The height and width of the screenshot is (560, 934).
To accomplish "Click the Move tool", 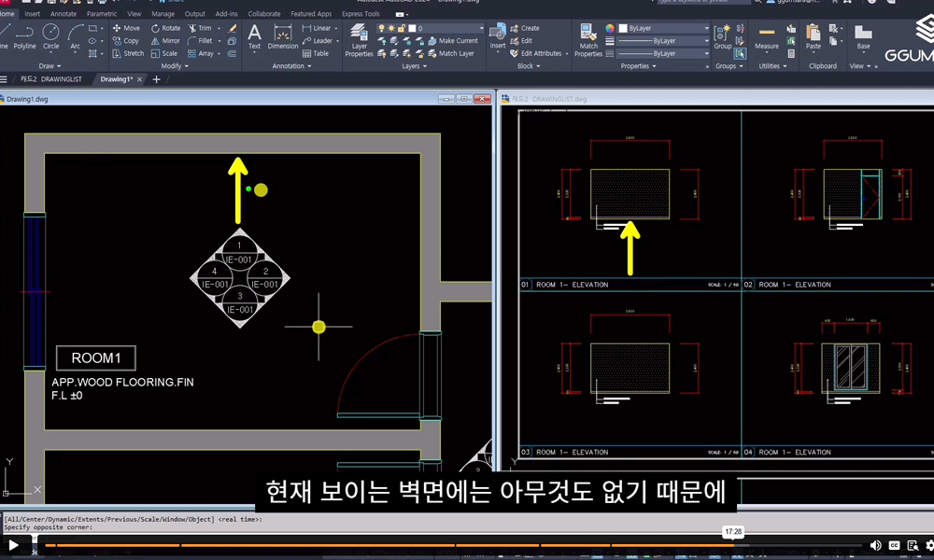I will point(126,28).
